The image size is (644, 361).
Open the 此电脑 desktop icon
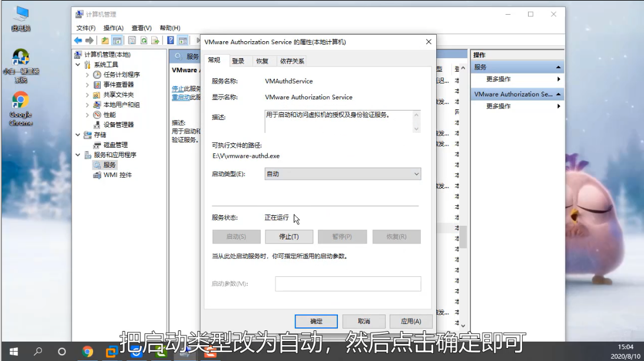21,19
